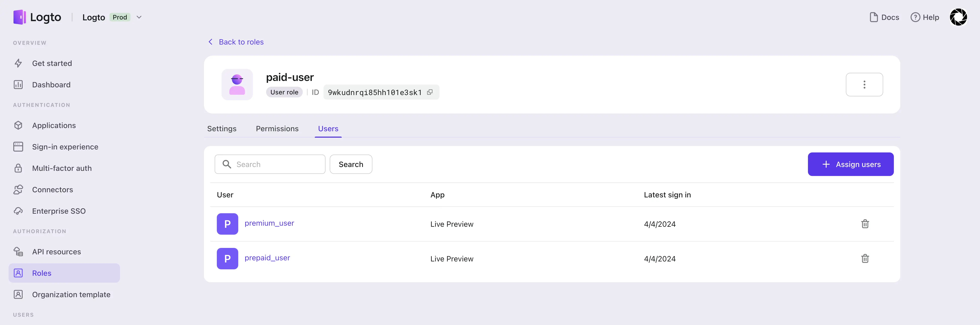The image size is (980, 325).
Task: Click the Assign users button
Action: 851,164
